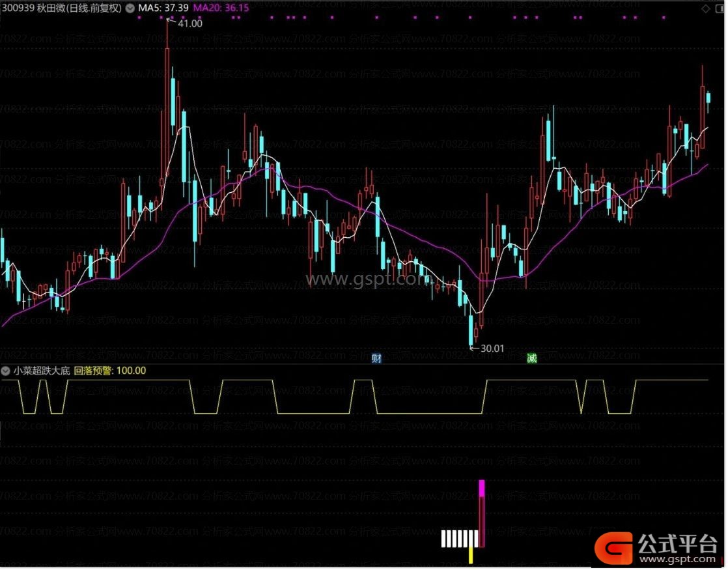
Task: Expand the 小菜超跌大底 indicator dropdown arrow
Action: pyautogui.click(x=7, y=371)
